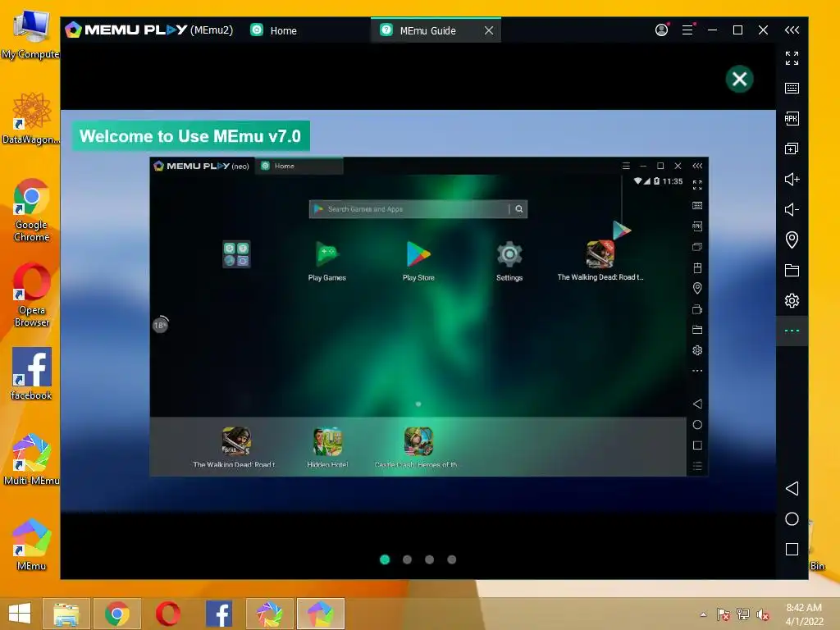Open GPS location pin tool
This screenshot has height=630, width=840.
click(792, 240)
